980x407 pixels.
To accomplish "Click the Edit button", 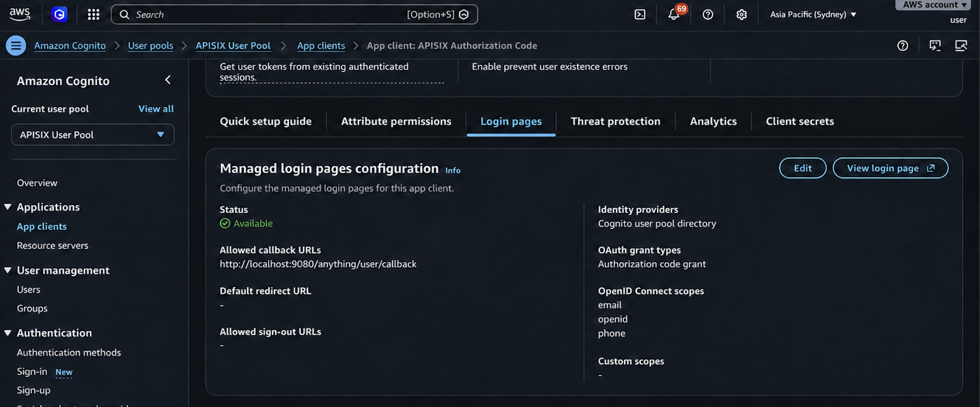I will point(803,168).
